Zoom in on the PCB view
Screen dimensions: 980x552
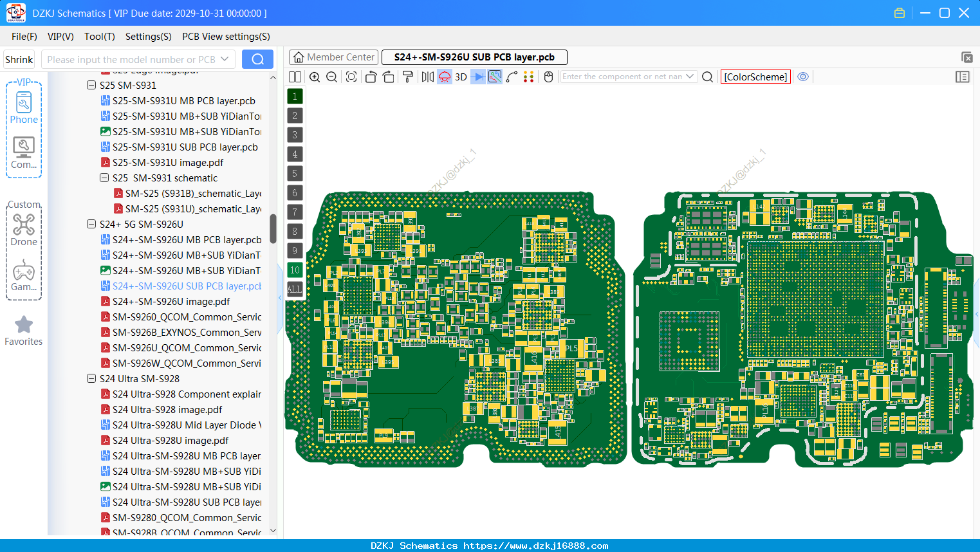(315, 77)
